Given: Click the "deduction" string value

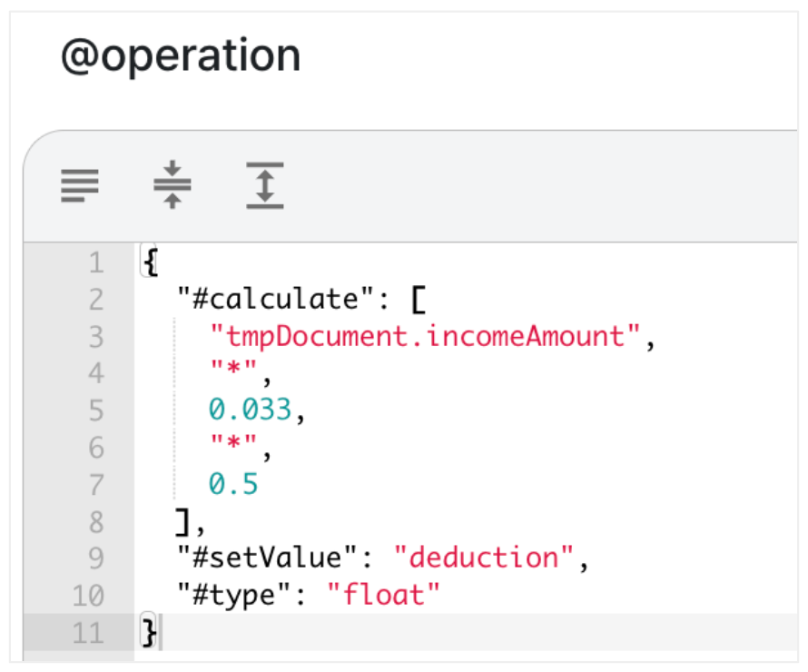Looking at the screenshot, I should pyautogui.click(x=483, y=558).
